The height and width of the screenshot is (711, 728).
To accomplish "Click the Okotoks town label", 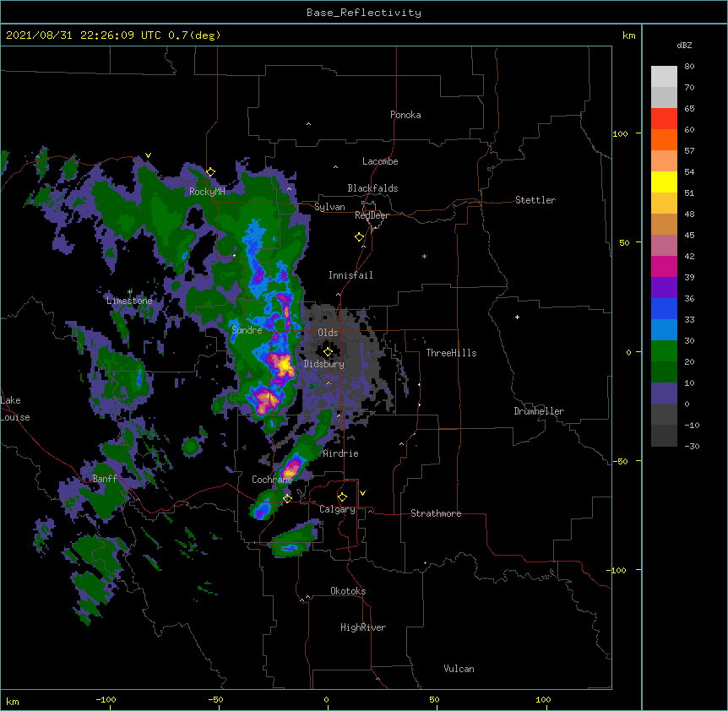I will coord(348,591).
